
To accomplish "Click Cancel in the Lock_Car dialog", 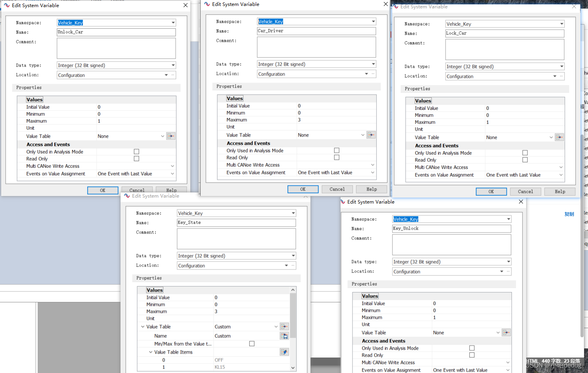I will (526, 192).
